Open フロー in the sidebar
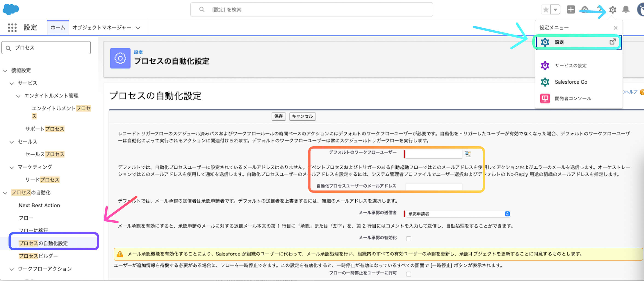644x281 pixels. point(26,218)
